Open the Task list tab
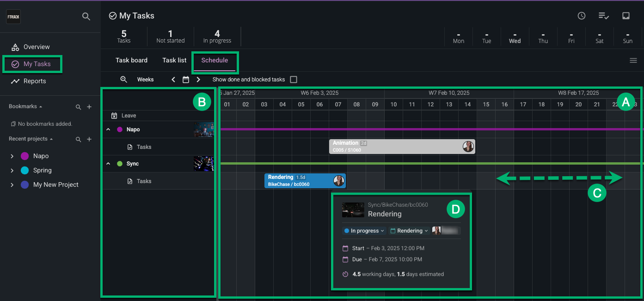644x301 pixels. click(174, 60)
